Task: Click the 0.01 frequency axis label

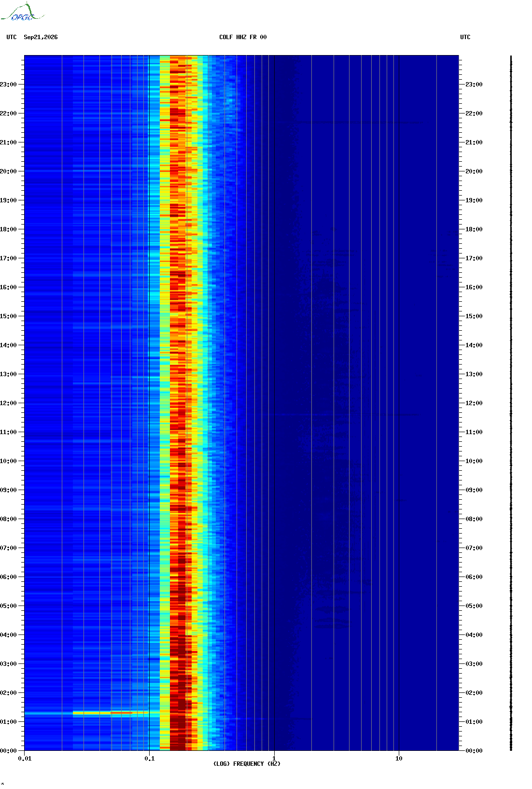Action: (x=25, y=759)
